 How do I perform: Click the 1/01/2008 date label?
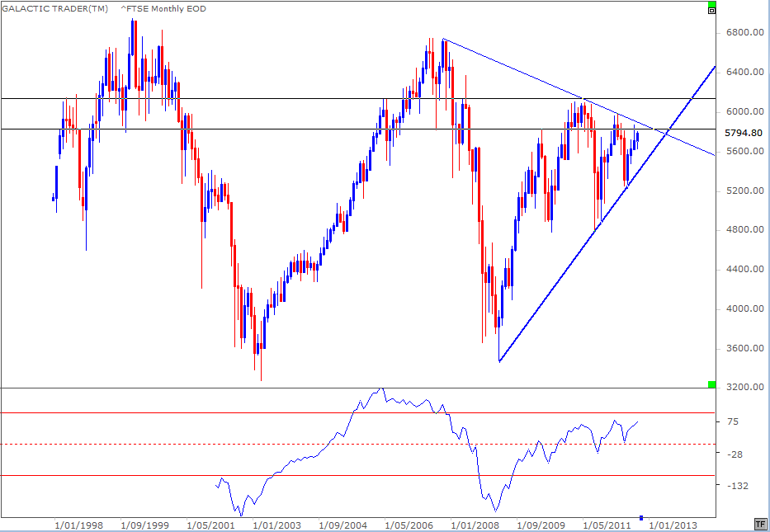point(475,525)
